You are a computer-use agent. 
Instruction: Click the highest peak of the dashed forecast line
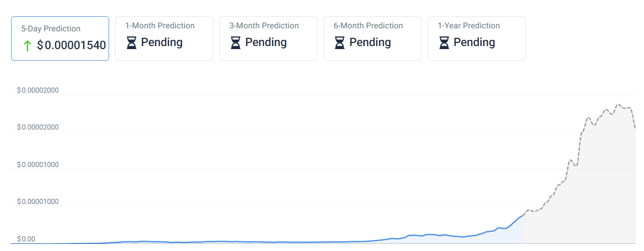click(618, 105)
